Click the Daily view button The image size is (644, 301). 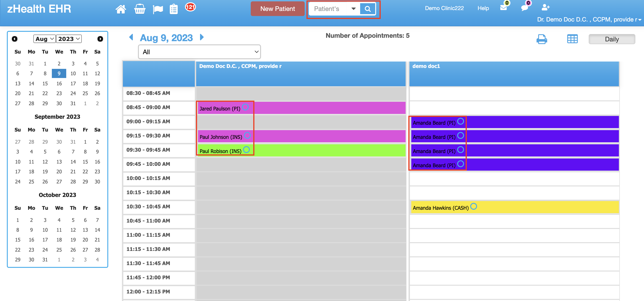[x=612, y=39]
